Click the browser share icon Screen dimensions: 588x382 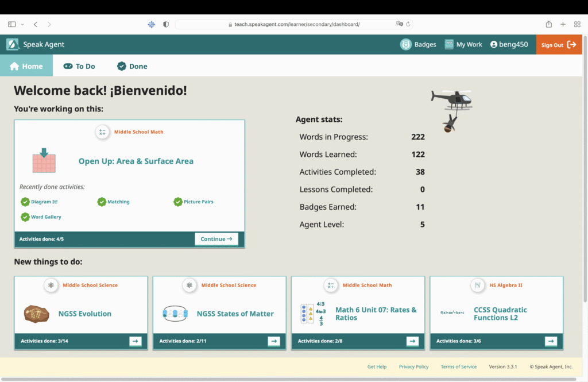[x=548, y=24]
